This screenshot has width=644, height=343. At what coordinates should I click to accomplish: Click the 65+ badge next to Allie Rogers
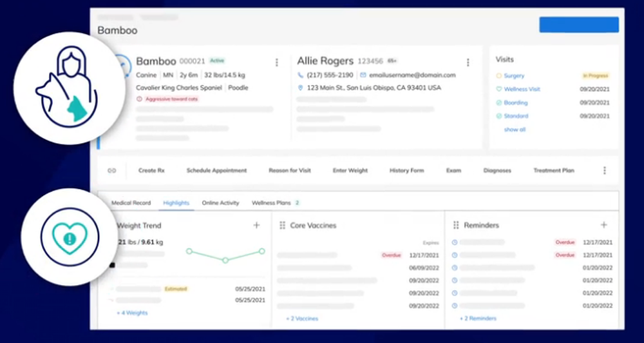392,61
